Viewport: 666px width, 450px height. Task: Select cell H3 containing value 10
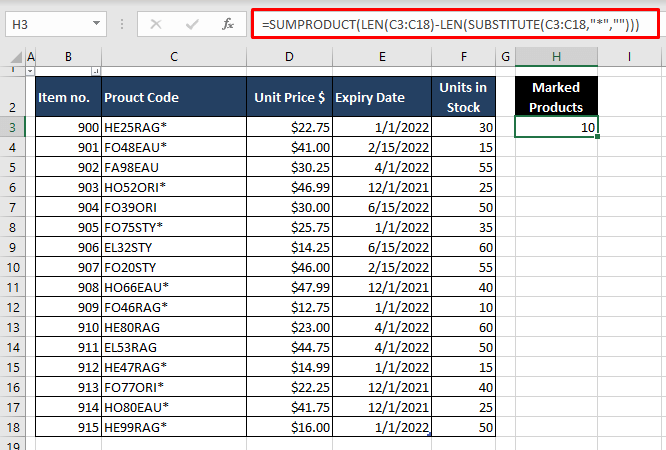556,127
